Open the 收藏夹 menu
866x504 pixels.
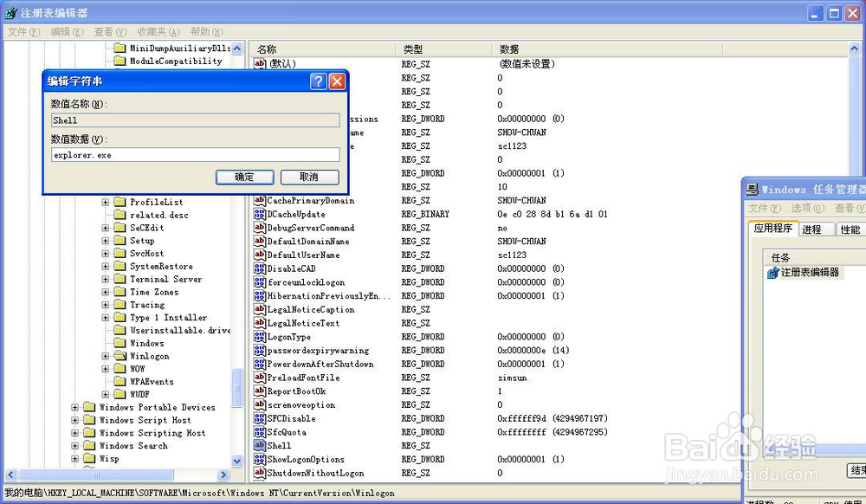pos(158,32)
